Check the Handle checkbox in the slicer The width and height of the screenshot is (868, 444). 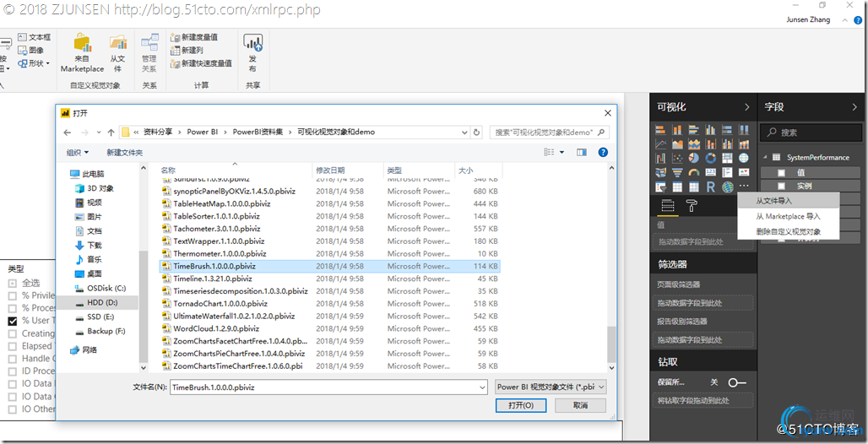coord(12,359)
